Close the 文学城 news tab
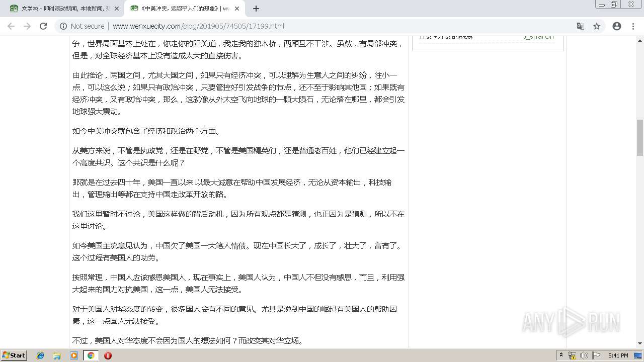The width and height of the screenshot is (644, 362). click(116, 9)
